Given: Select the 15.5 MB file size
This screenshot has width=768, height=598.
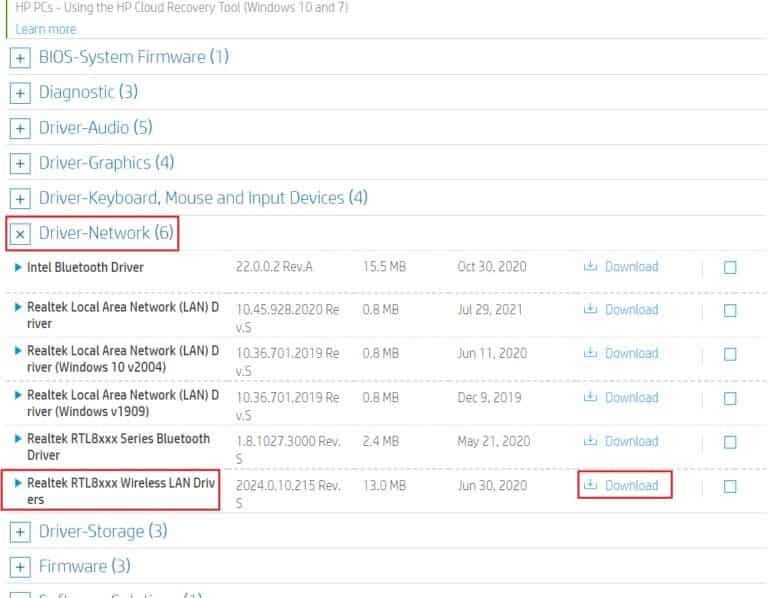Looking at the screenshot, I should (x=384, y=266).
